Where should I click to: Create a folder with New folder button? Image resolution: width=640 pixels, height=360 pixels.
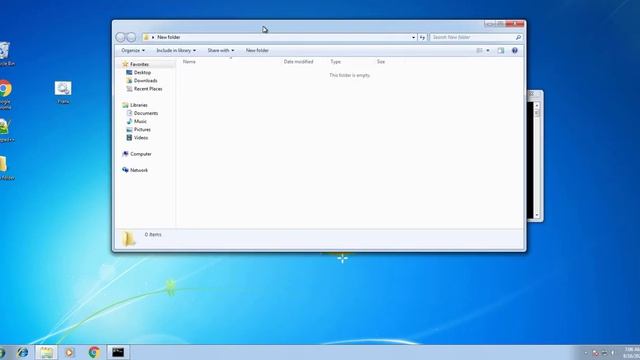click(x=257, y=51)
